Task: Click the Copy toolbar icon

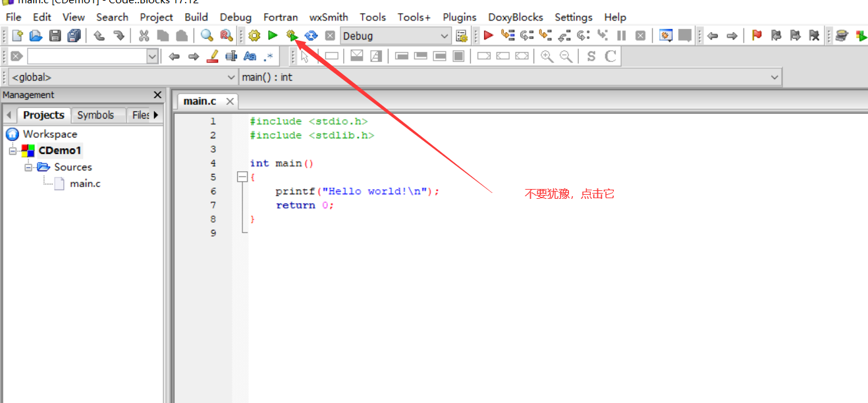Action: pyautogui.click(x=163, y=36)
